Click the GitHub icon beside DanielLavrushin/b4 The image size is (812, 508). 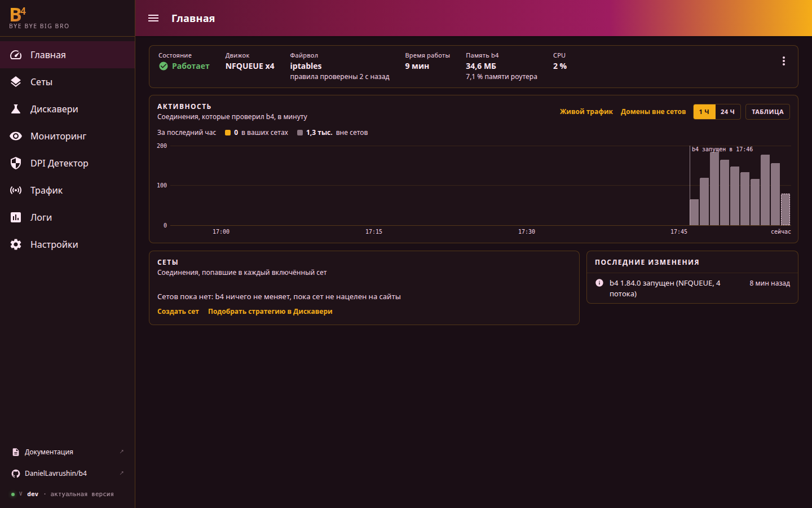tap(16, 474)
